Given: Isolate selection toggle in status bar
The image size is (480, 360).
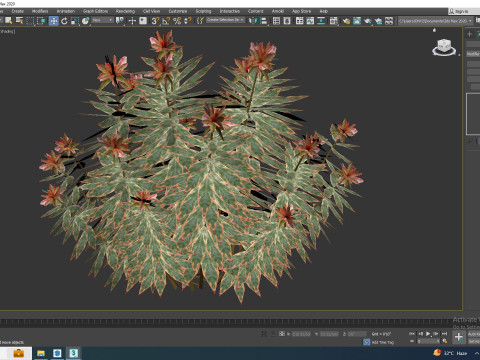Looking at the screenshot, I should point(264,333).
